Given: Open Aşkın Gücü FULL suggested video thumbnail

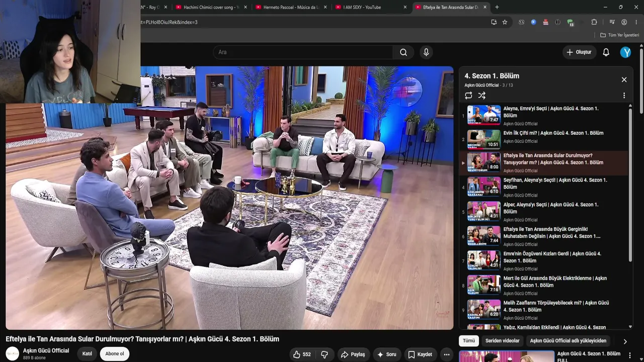Looking at the screenshot, I should [x=507, y=356].
